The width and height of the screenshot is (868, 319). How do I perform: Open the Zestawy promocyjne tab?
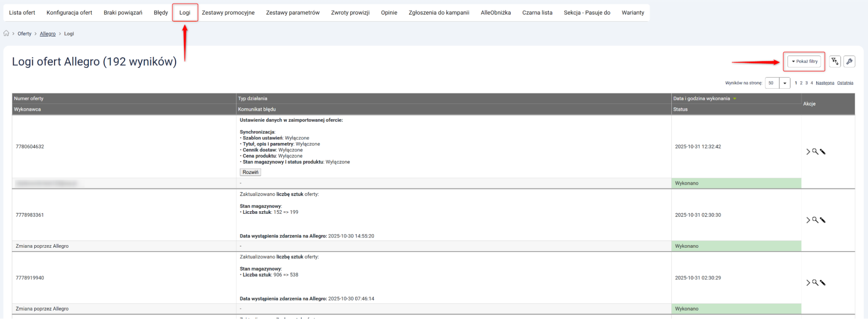(x=228, y=13)
